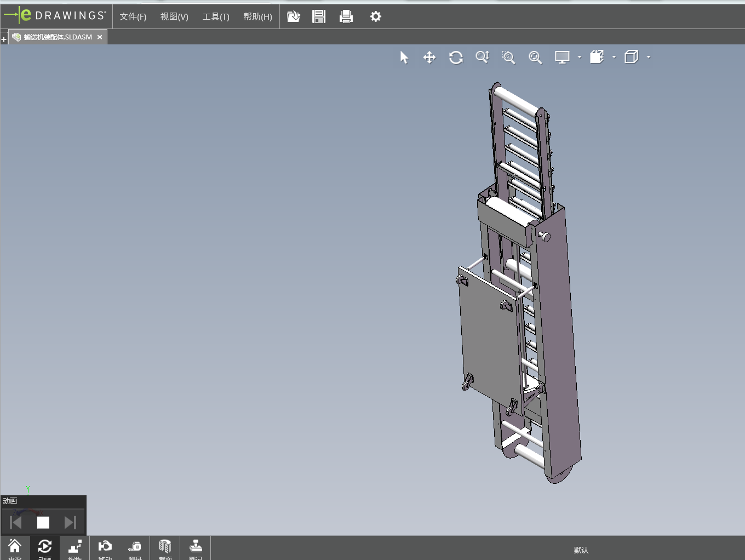Toggle the Animate playback button
The image size is (745, 560).
(x=45, y=548)
